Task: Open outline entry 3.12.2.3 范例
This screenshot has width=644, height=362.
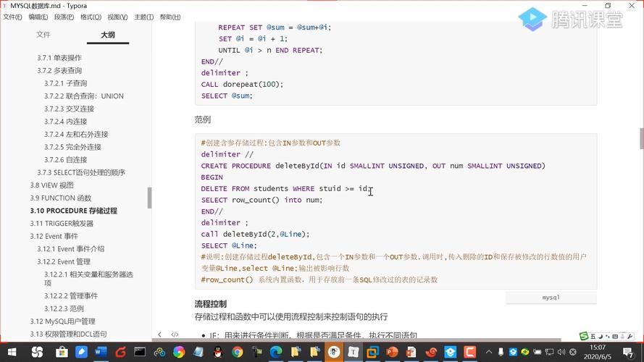Action: pyautogui.click(x=64, y=308)
